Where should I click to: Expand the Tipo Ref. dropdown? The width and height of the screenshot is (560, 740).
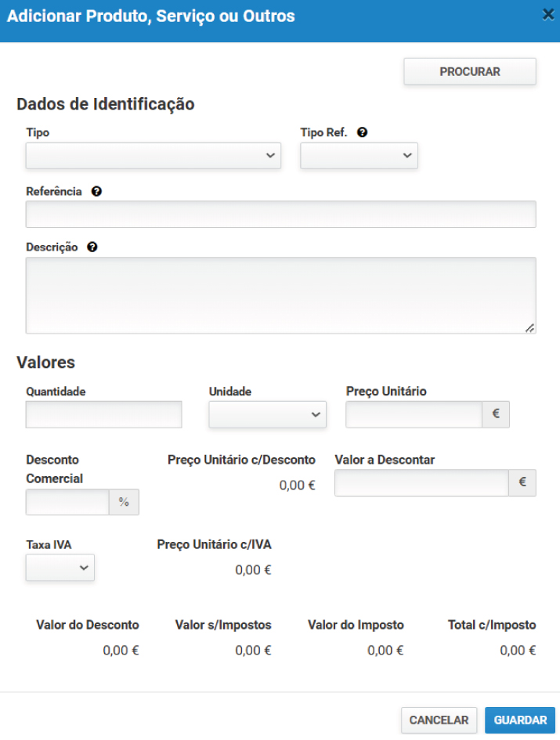coord(359,156)
